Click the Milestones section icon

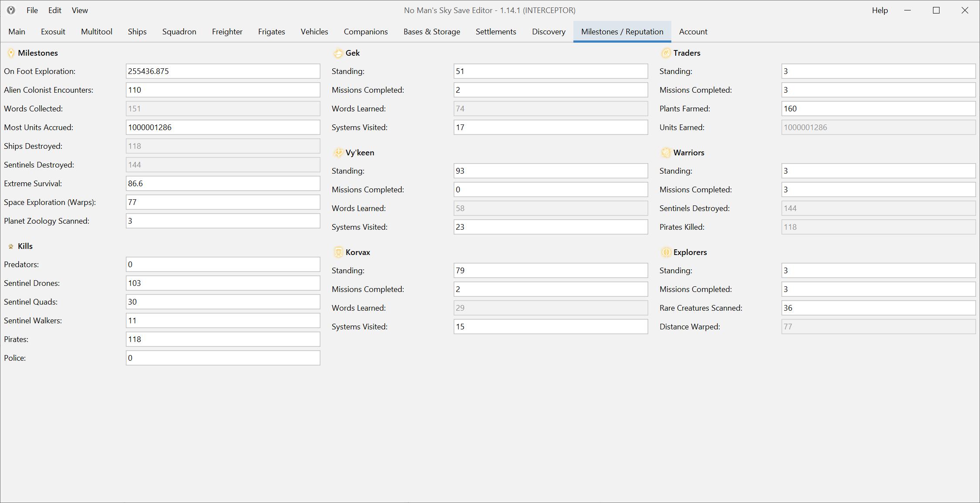[x=11, y=53]
